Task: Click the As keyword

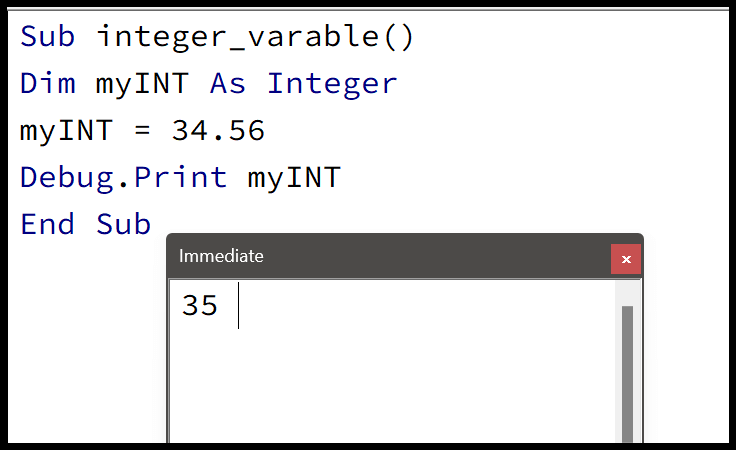Action: click(x=228, y=84)
